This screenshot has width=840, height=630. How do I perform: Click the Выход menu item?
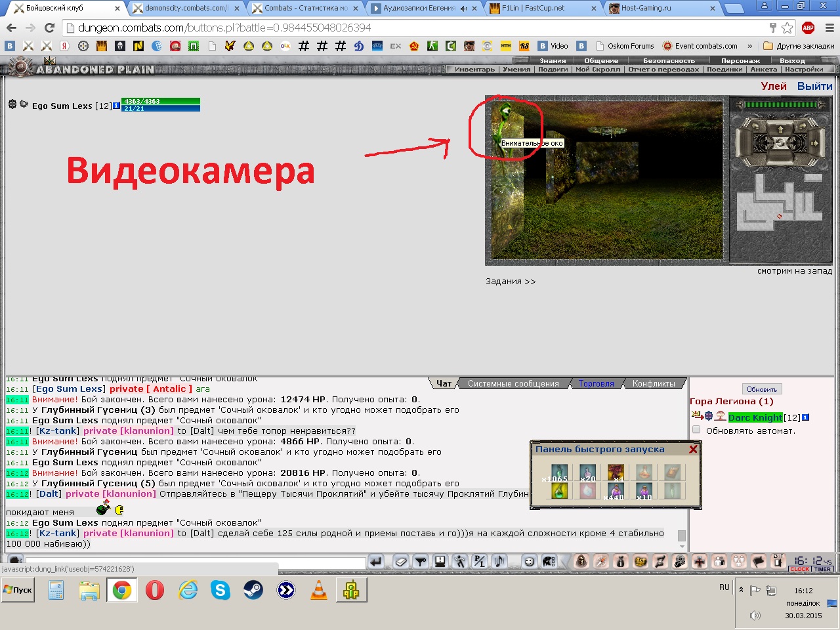pos(792,60)
